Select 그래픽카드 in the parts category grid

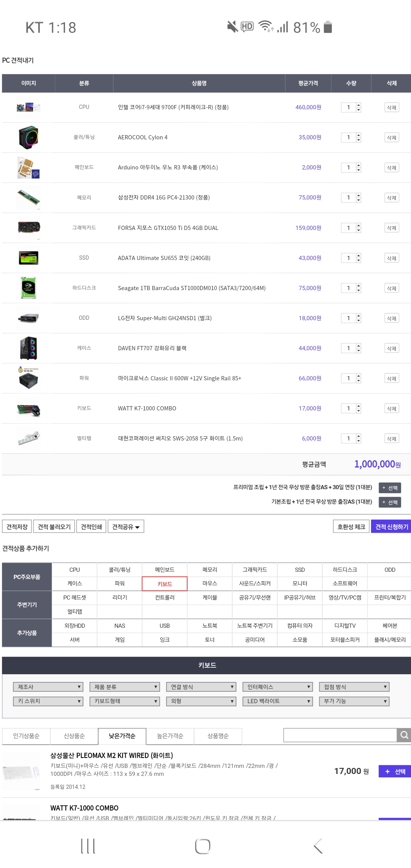point(255,570)
